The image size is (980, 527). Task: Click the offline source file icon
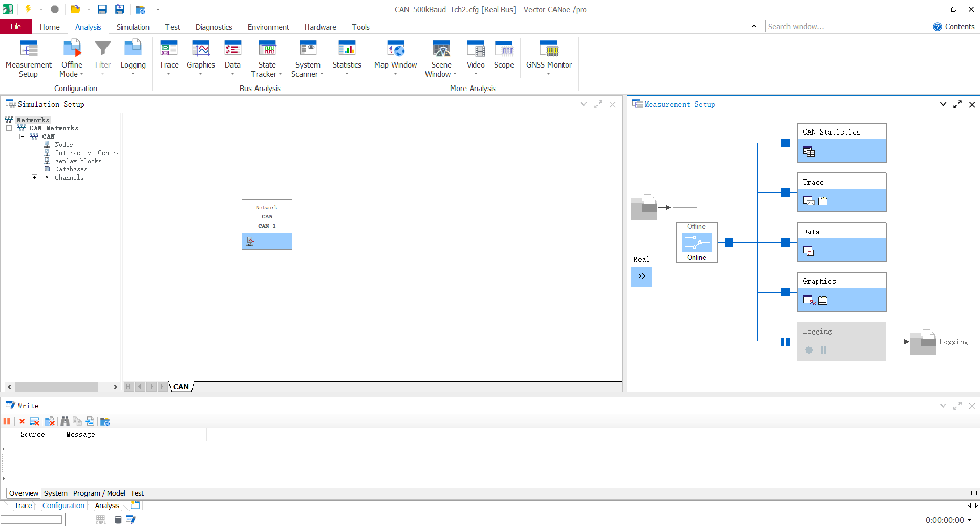644,207
